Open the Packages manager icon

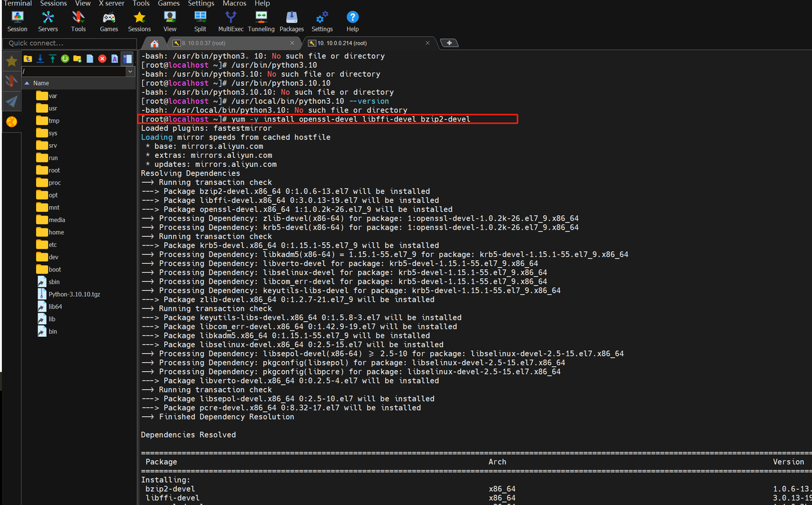point(291,20)
